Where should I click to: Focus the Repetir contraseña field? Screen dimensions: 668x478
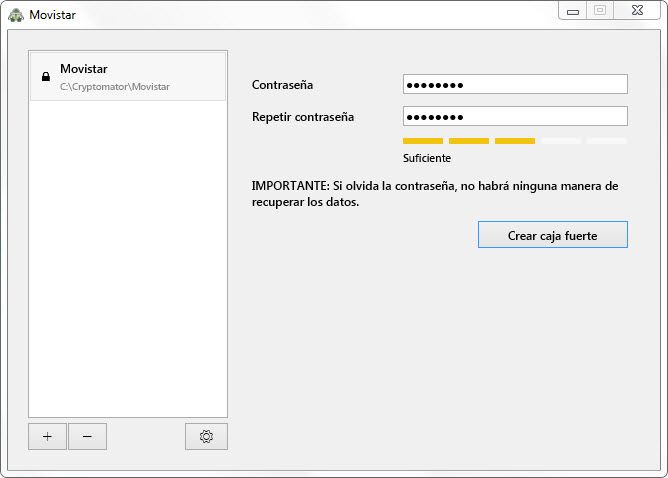[515, 116]
